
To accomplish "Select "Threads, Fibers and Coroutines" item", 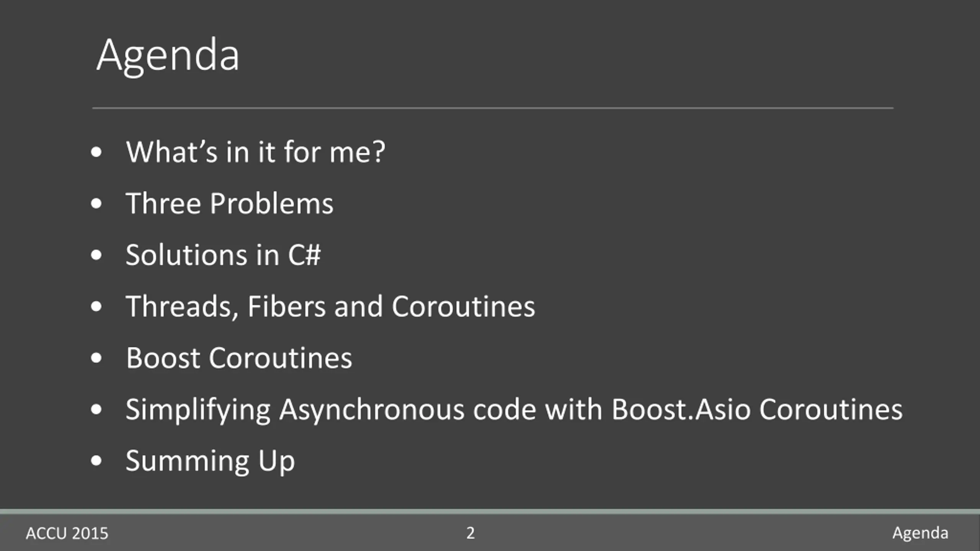I will pyautogui.click(x=330, y=307).
